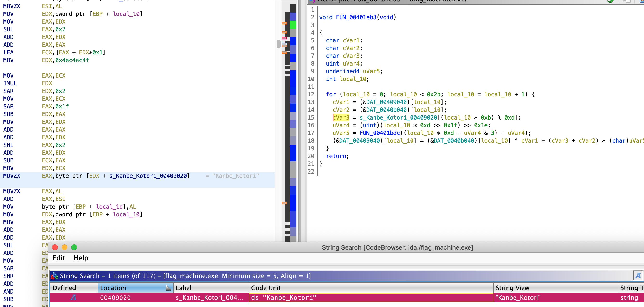Select the 00409020 location cell
This screenshot has width=644, height=307.
pos(135,298)
